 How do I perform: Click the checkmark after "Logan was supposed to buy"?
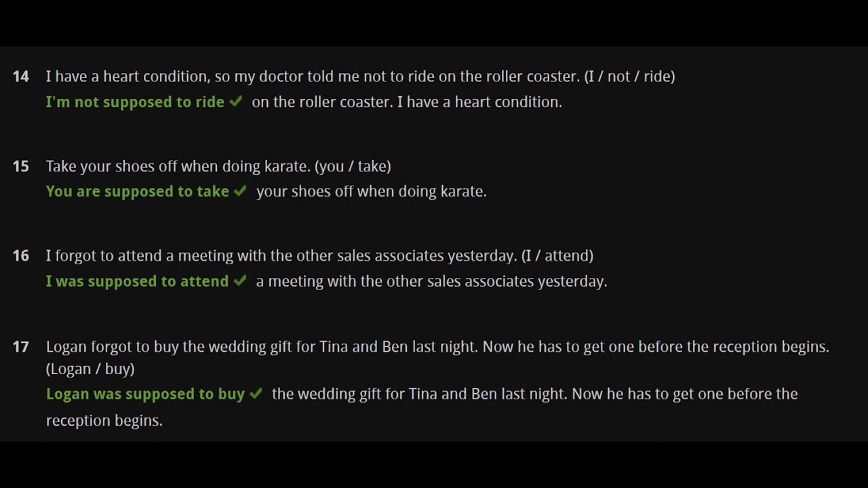[256, 394]
